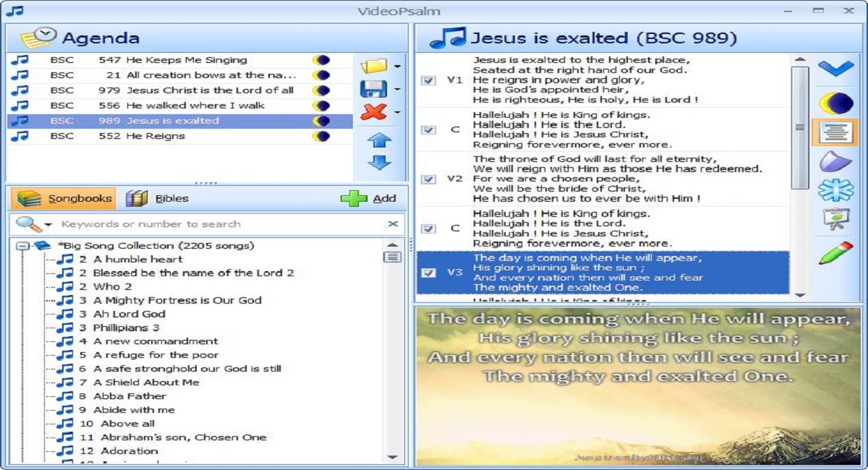Select agenda item 979 Jesus Christ is the Lord of all
The width and height of the screenshot is (868, 470).
[x=180, y=90]
